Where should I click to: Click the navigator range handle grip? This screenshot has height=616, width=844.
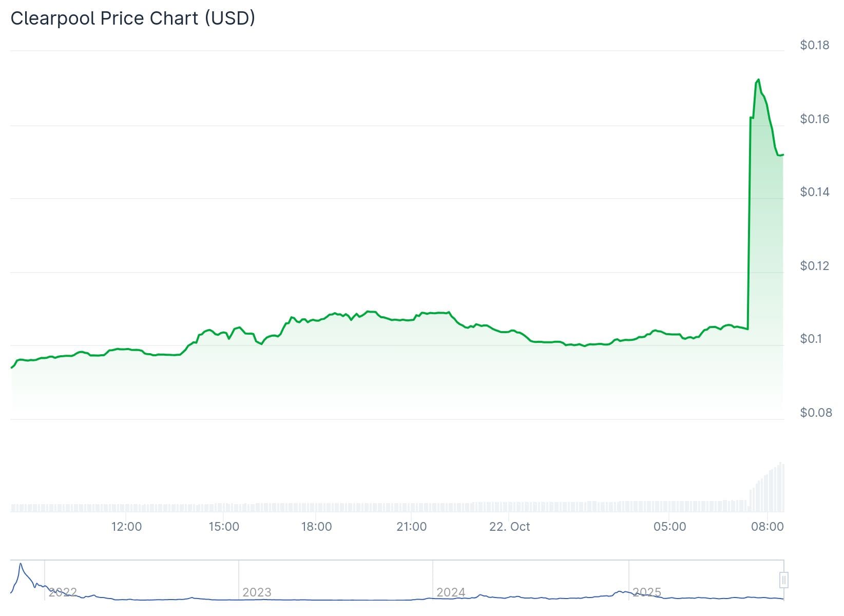783,580
